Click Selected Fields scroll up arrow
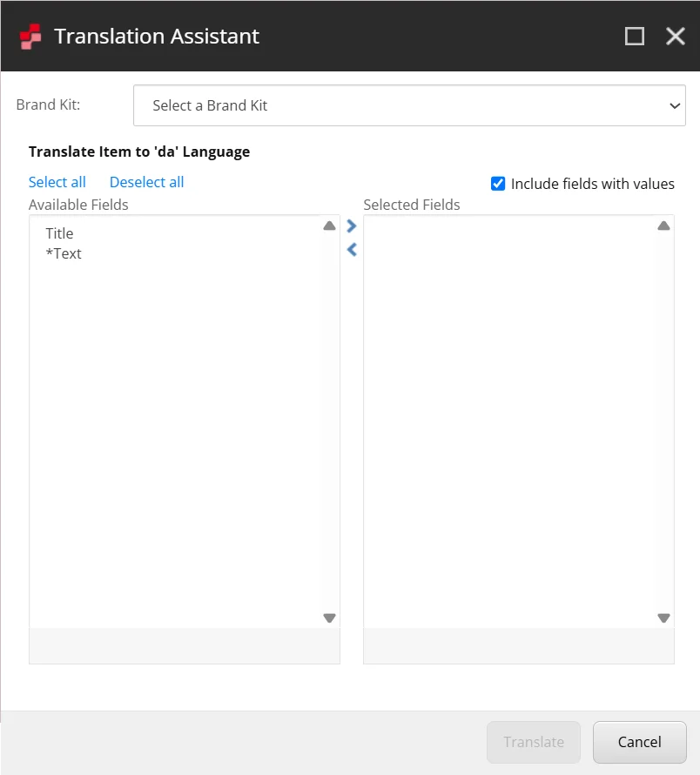700x775 pixels. 663,226
